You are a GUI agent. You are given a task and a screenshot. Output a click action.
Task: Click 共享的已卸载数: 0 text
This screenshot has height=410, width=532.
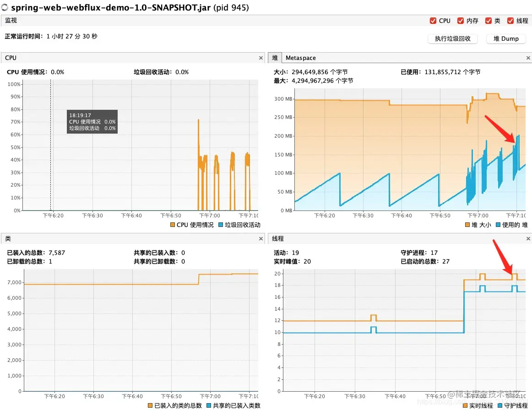(x=159, y=261)
